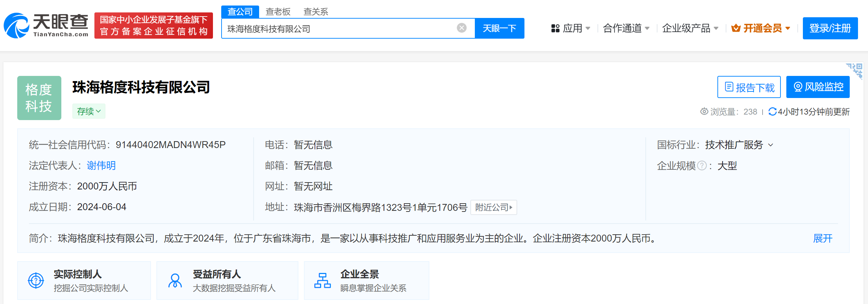Click the 4小时13分钟前更新 text

(x=814, y=112)
